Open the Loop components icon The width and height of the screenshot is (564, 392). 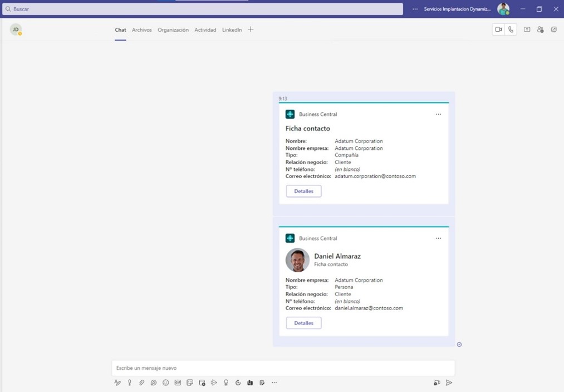click(154, 383)
